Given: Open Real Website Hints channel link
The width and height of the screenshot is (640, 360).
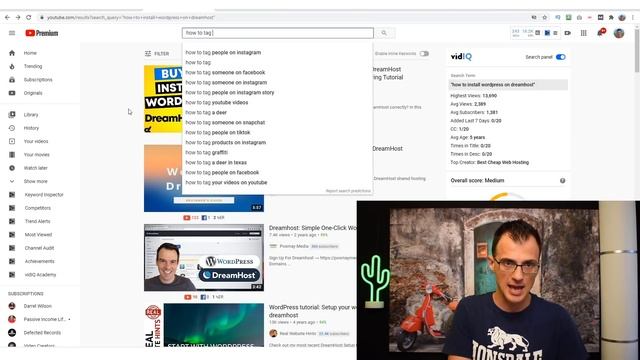Looking at the screenshot, I should click(298, 333).
